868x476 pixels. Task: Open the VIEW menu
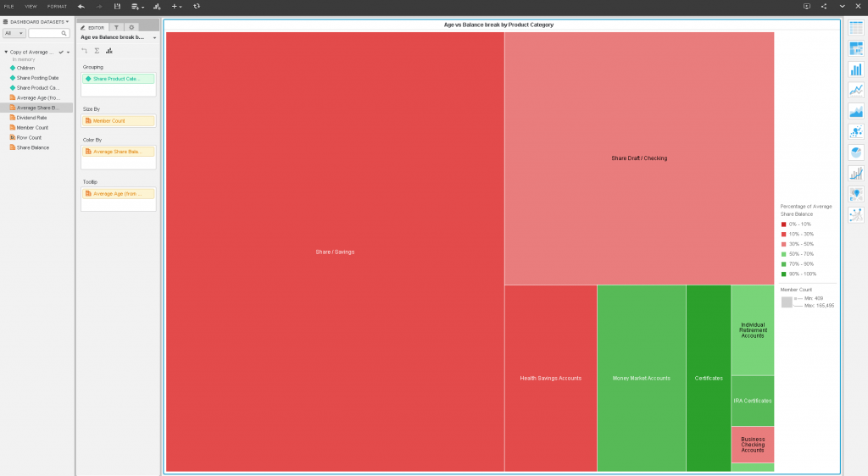pos(31,6)
